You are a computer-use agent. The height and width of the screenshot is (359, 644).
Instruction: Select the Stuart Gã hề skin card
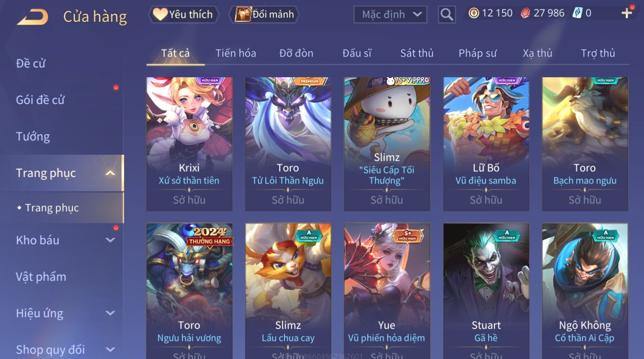click(486, 291)
